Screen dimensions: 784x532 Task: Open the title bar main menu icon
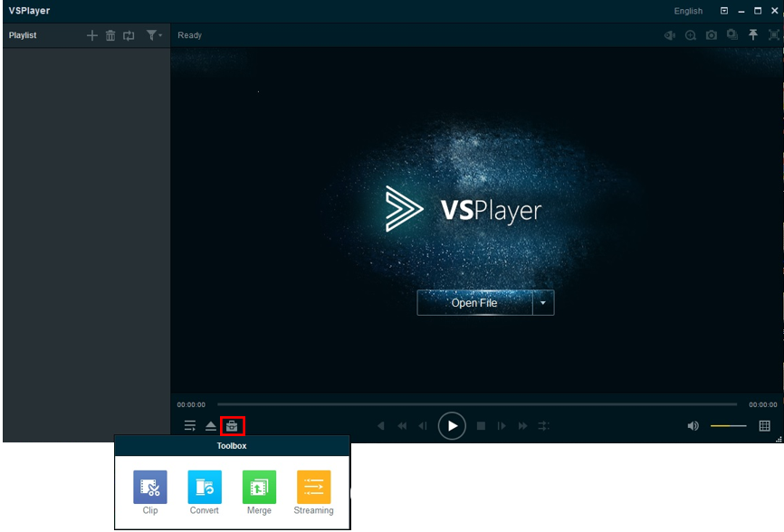point(724,11)
